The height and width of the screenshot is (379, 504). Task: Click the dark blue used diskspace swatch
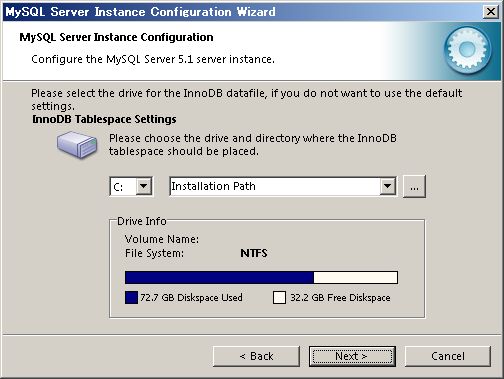click(x=131, y=297)
